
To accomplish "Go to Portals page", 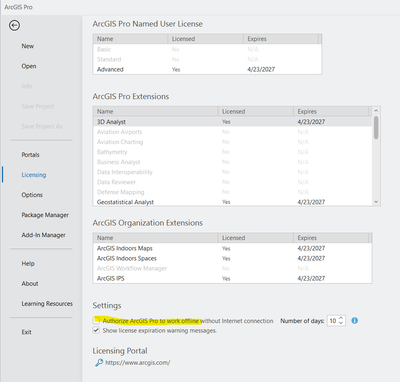I will [x=30, y=155].
